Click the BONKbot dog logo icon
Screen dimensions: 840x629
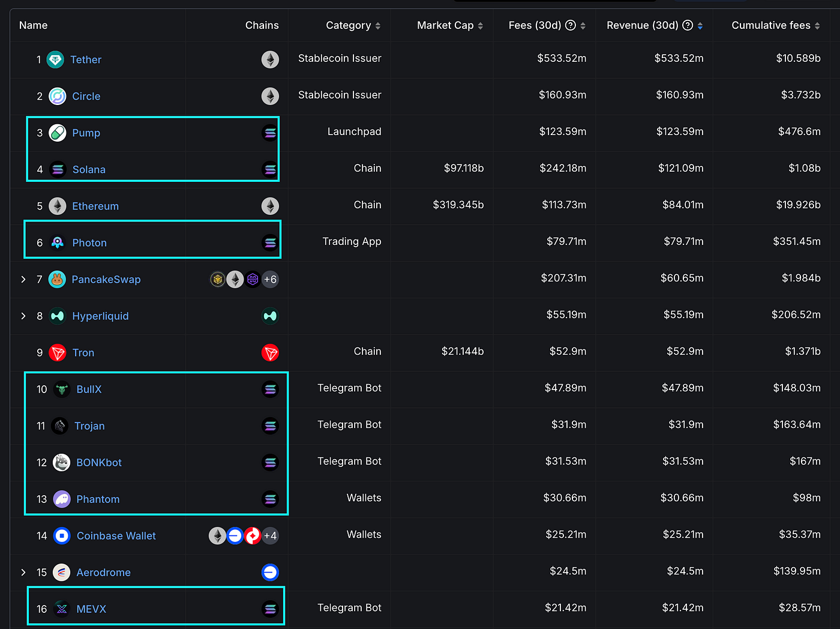[62, 462]
